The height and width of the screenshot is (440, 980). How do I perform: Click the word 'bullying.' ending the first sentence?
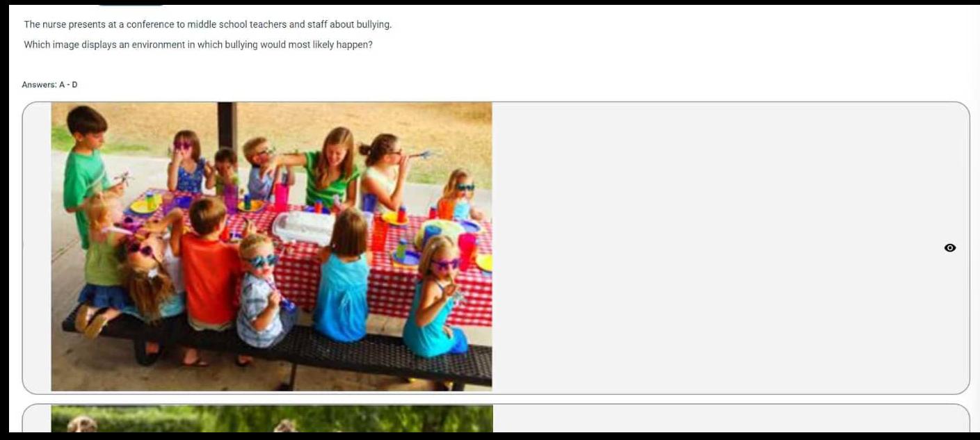point(374,24)
